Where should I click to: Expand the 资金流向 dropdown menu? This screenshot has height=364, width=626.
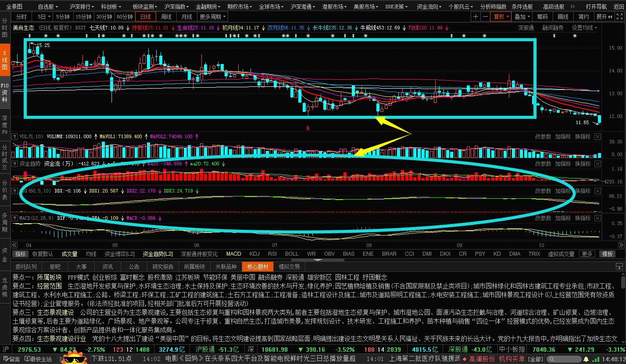[x=429, y=7]
